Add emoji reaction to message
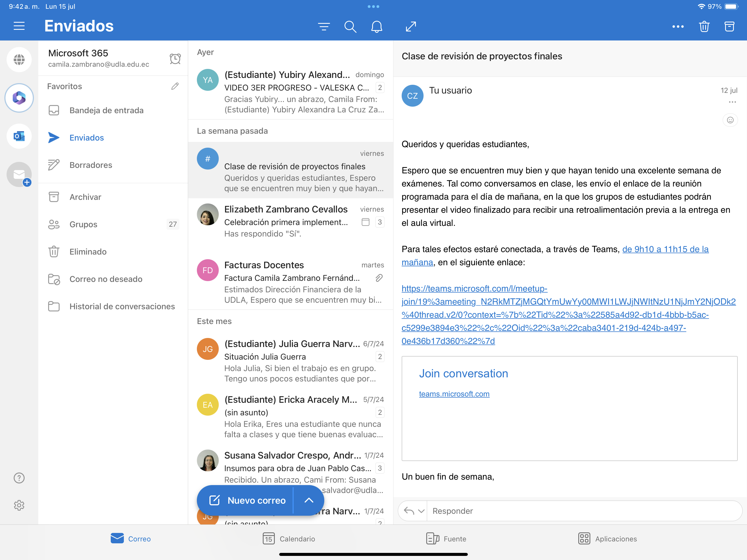Image resolution: width=747 pixels, height=560 pixels. coord(730,120)
